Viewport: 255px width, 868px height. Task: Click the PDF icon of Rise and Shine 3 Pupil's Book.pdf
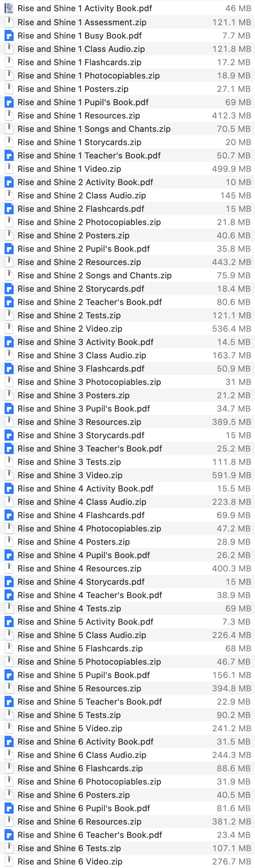point(9,409)
